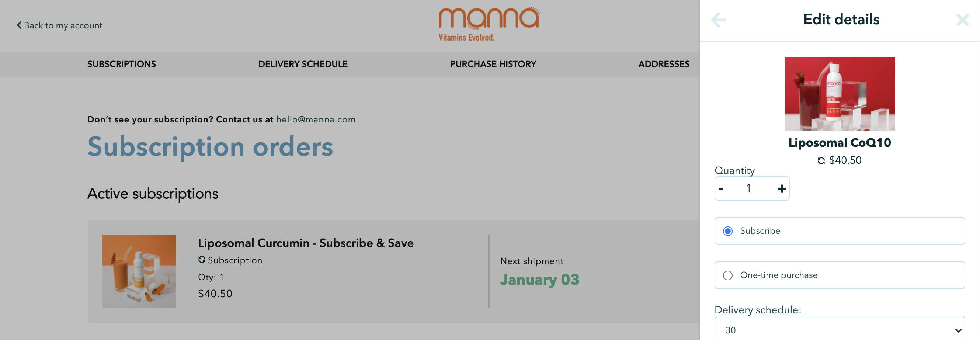Select the One-time purchase radio option
Screen dimensions: 980x340
[x=727, y=275]
